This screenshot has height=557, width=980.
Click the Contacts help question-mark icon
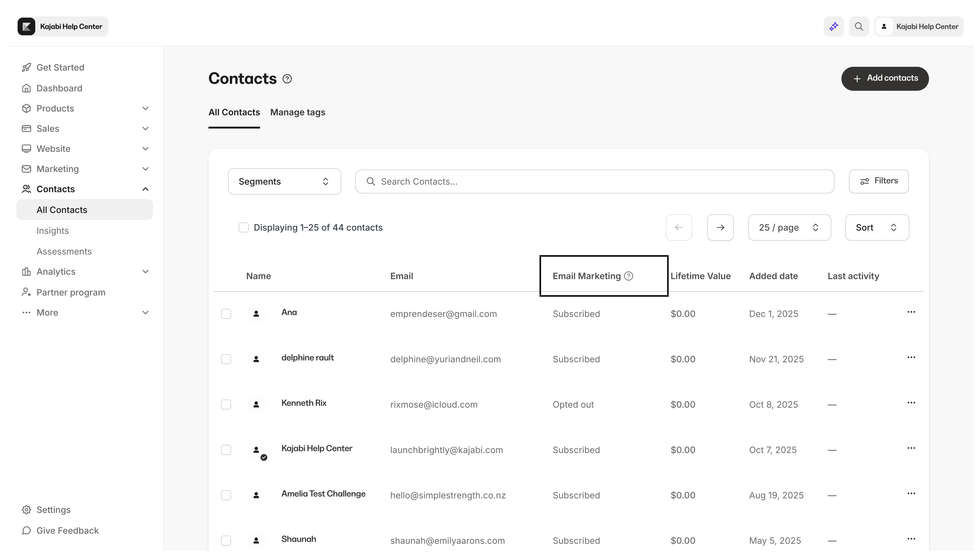pos(287,79)
